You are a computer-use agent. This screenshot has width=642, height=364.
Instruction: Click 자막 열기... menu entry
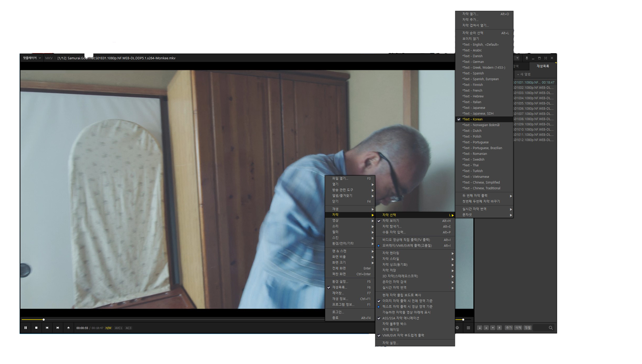coord(484,14)
